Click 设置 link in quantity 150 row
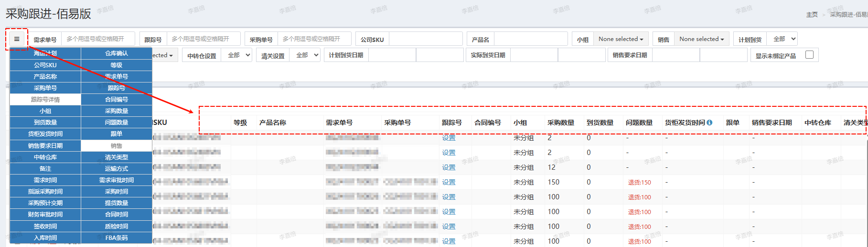 pos(449,182)
